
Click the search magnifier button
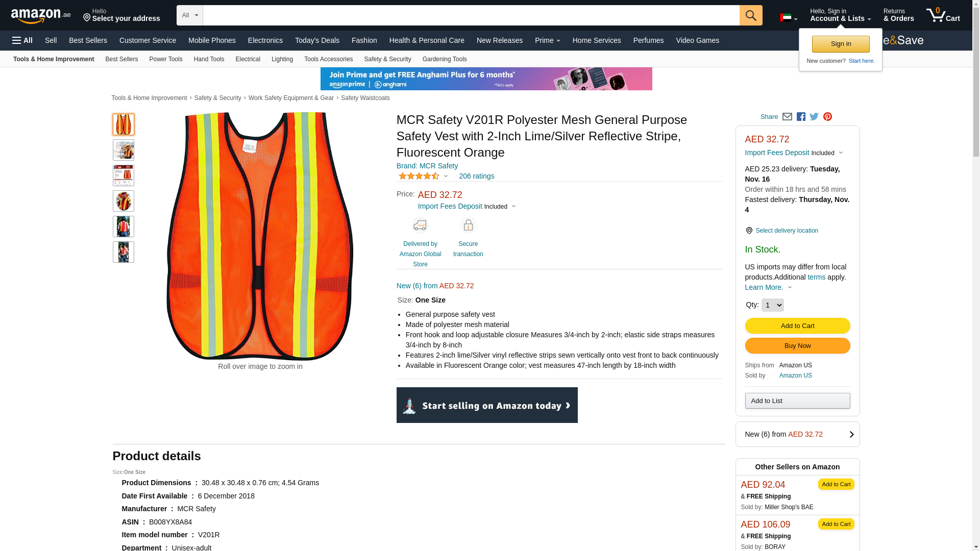[x=750, y=15]
